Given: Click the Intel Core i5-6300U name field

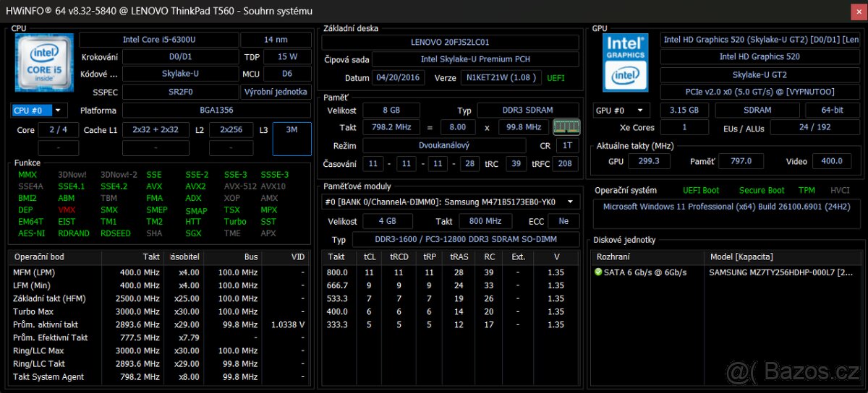Looking at the screenshot, I should click(x=158, y=40).
